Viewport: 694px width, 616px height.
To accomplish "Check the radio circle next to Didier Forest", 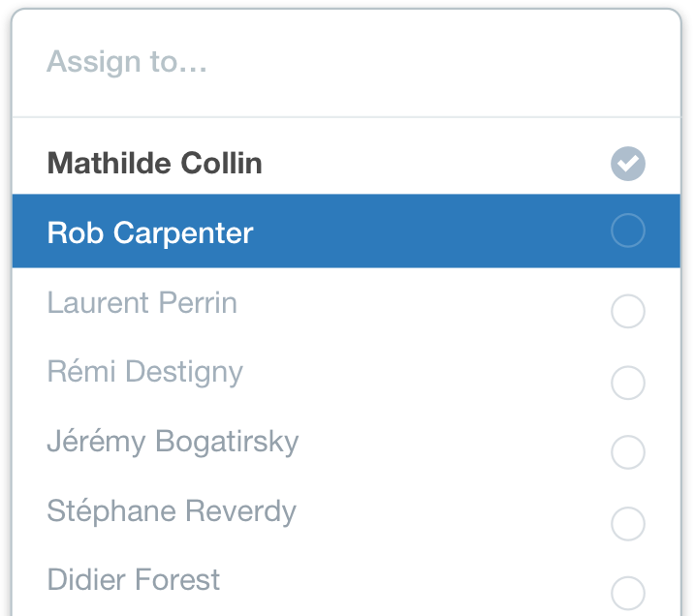I will 628,592.
